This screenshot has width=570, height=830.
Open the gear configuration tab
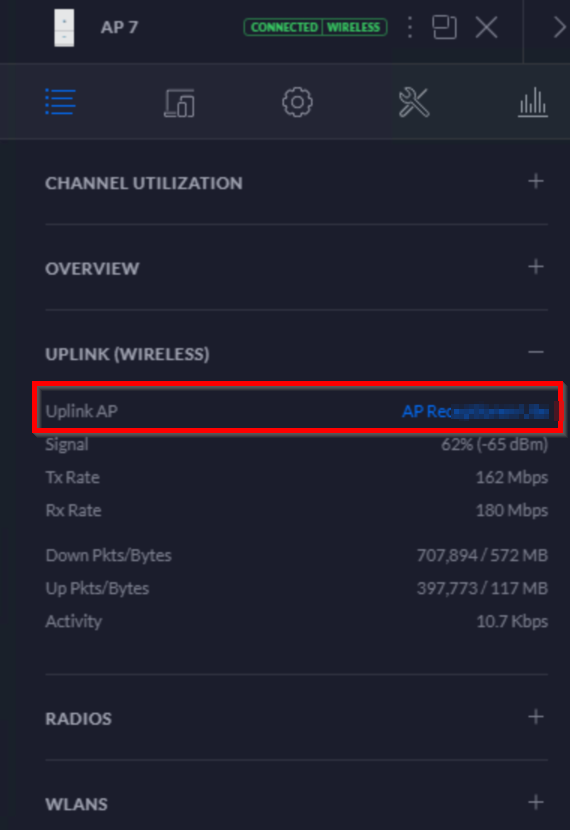click(x=297, y=102)
